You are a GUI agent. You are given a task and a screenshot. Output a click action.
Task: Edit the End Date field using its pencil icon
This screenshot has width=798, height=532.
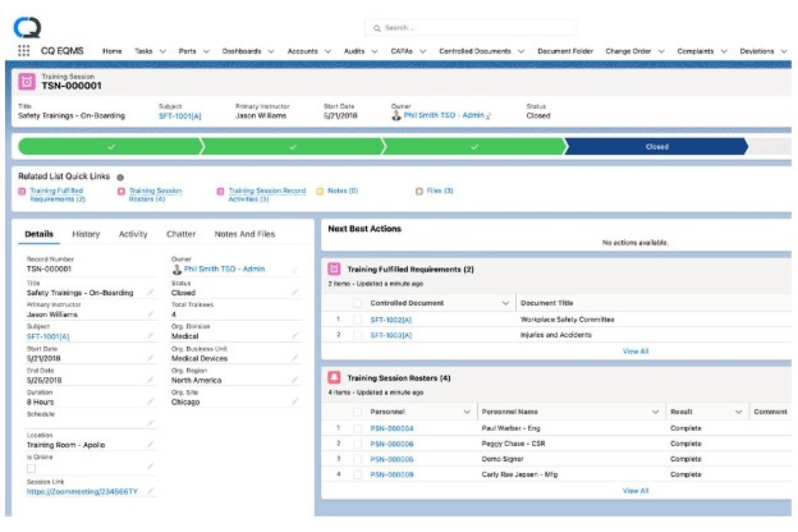click(x=150, y=379)
